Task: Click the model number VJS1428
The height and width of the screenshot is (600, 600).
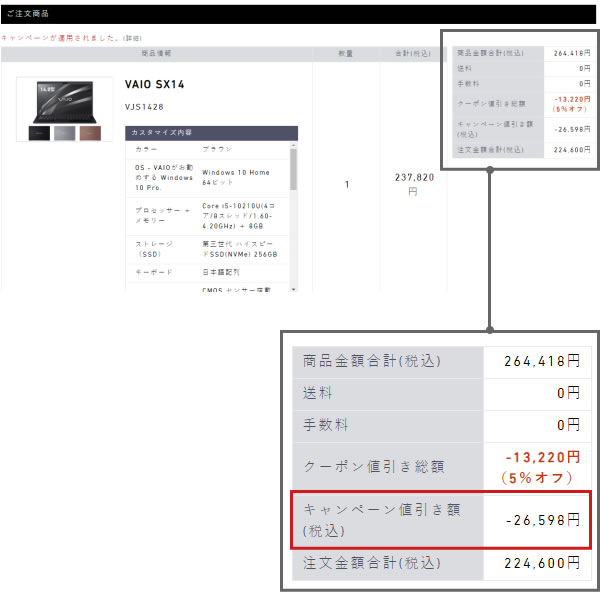Action: [144, 107]
